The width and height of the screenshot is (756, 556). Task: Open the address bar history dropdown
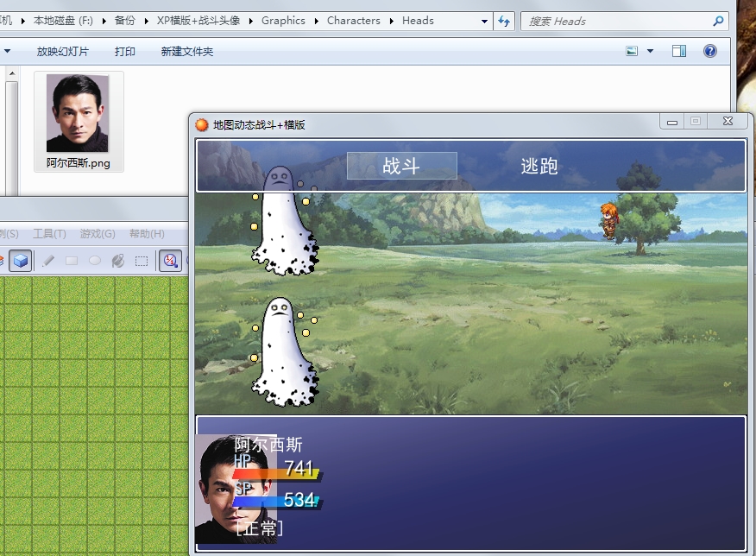point(484,22)
